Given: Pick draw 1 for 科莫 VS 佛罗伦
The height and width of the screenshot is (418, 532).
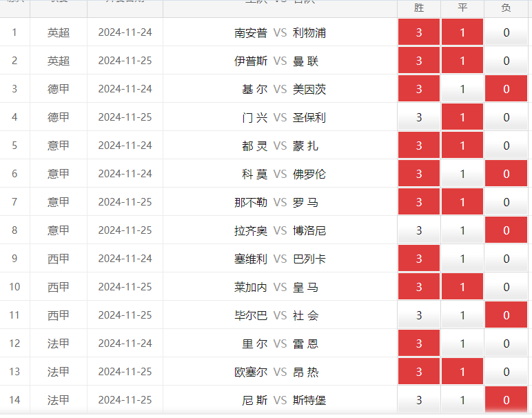Looking at the screenshot, I should tap(462, 173).
